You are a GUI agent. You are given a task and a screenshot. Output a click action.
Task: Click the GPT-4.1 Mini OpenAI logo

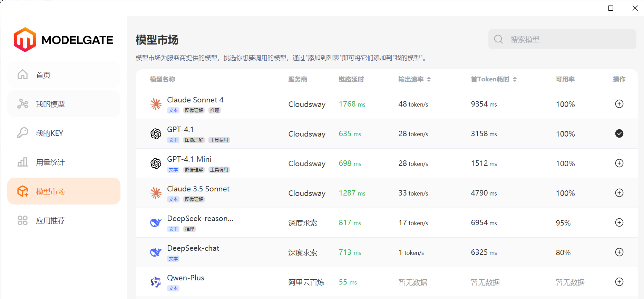(156, 163)
